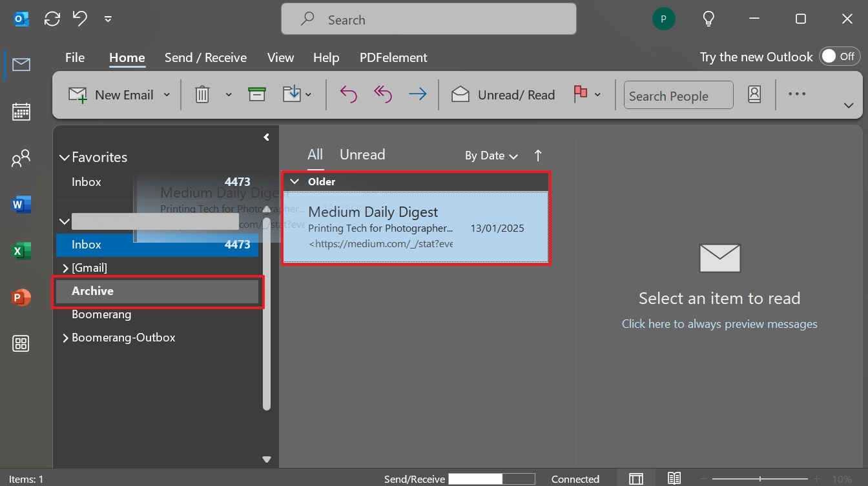Open the Address Book icon
The image size is (868, 486).
click(x=754, y=95)
